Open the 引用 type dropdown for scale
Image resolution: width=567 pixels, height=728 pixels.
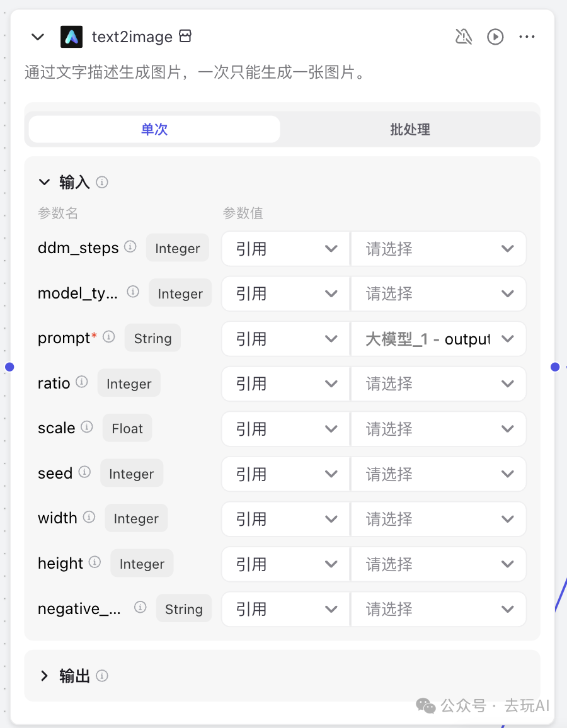point(285,429)
